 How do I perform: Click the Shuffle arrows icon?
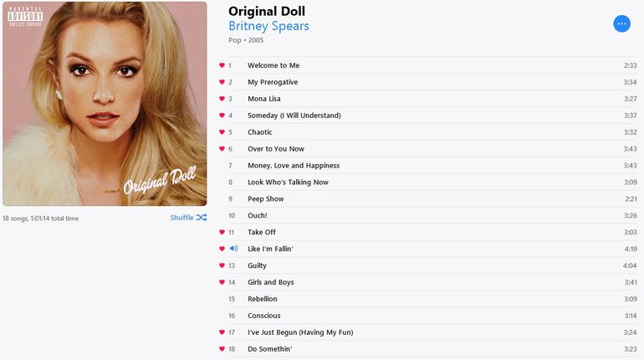[x=202, y=218]
